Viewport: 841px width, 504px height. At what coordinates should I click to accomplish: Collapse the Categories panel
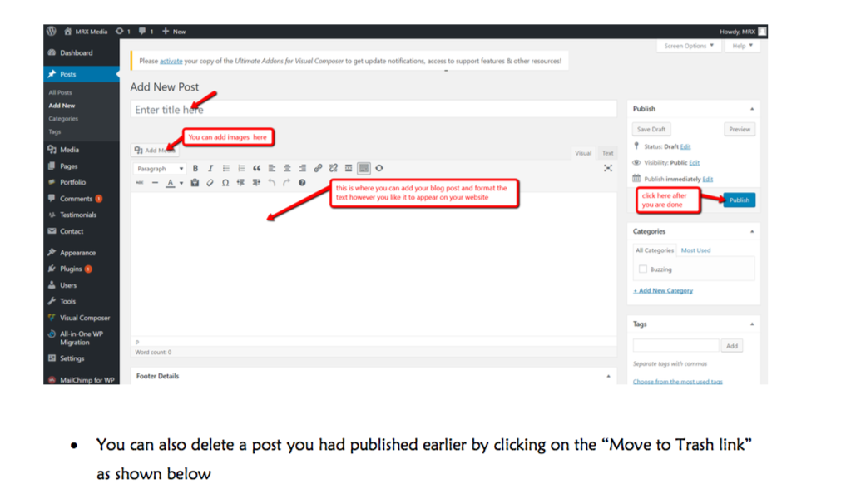pos(752,232)
